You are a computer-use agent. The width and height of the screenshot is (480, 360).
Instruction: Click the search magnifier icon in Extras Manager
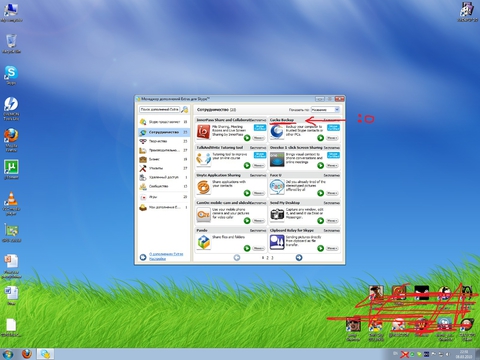(x=184, y=110)
